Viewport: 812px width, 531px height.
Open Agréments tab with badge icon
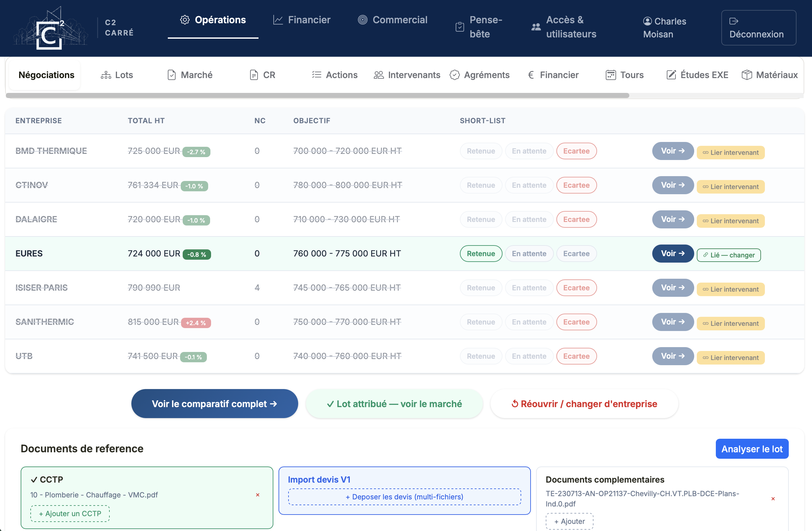[479, 75]
